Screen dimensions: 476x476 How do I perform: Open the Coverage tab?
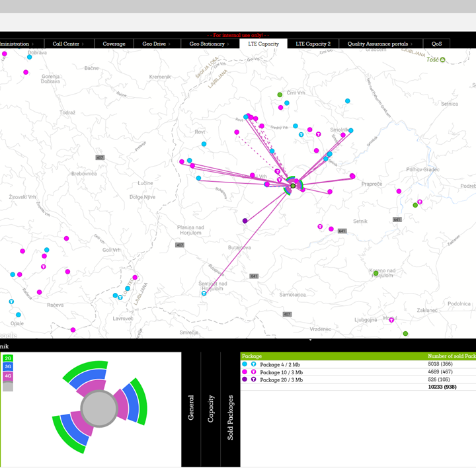click(x=114, y=44)
